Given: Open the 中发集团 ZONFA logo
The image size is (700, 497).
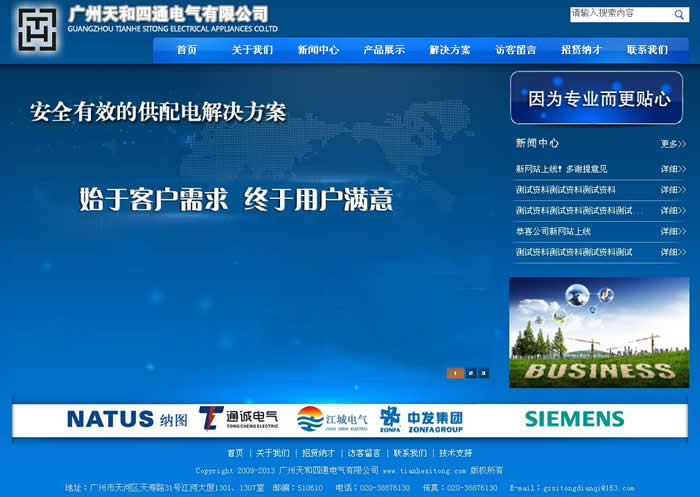Looking at the screenshot, I should click(x=421, y=419).
